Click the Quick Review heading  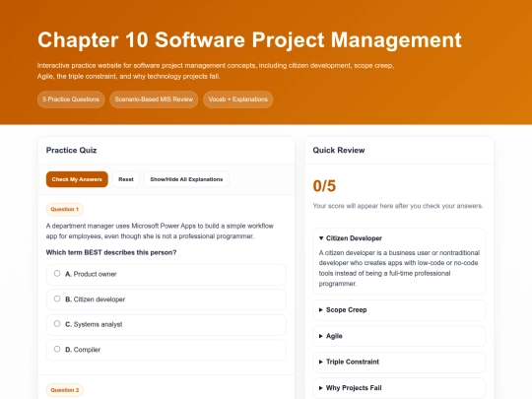339,150
